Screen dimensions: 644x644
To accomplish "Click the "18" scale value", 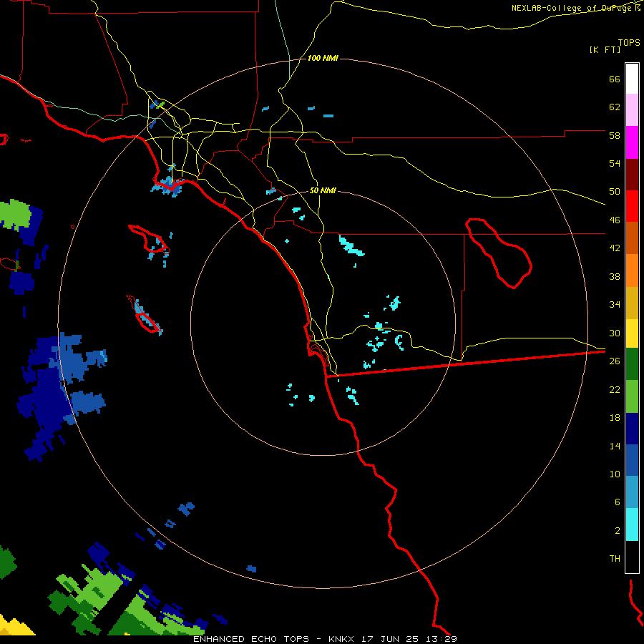I will click(615, 418).
